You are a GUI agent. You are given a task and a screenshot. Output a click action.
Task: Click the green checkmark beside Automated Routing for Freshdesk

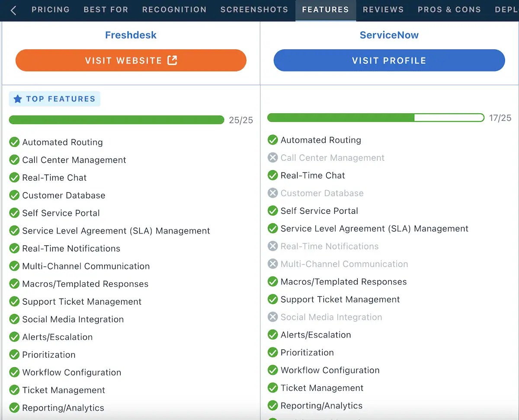click(14, 142)
